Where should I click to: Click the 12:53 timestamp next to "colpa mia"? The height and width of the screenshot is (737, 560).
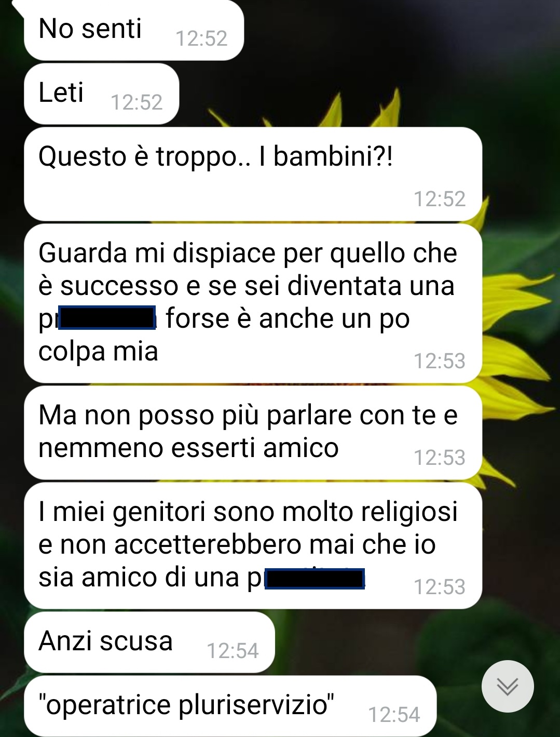pos(440,361)
